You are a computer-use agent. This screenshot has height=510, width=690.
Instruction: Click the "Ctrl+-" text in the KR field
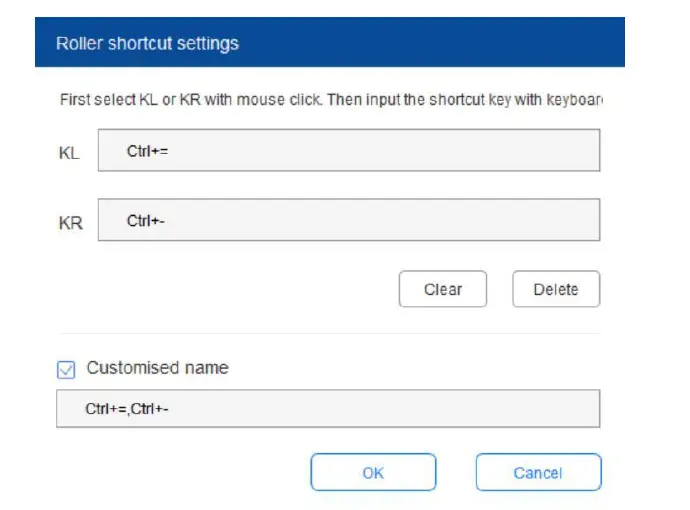point(146,221)
